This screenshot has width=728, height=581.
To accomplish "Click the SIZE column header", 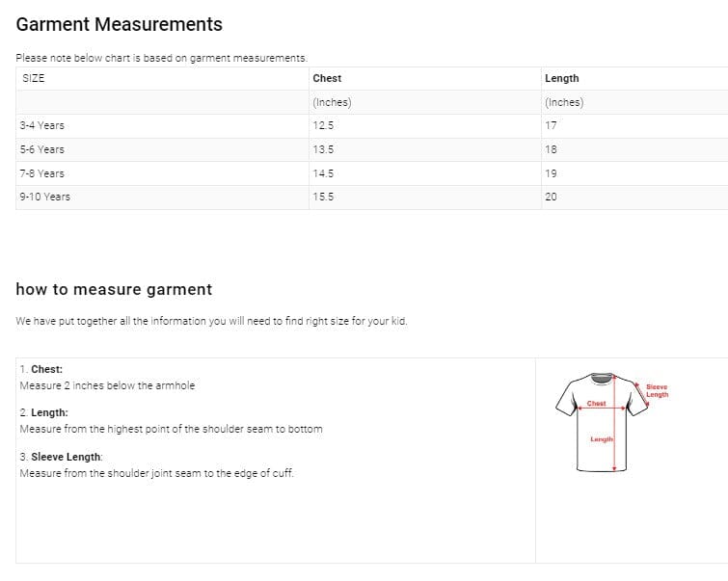I will pos(34,78).
